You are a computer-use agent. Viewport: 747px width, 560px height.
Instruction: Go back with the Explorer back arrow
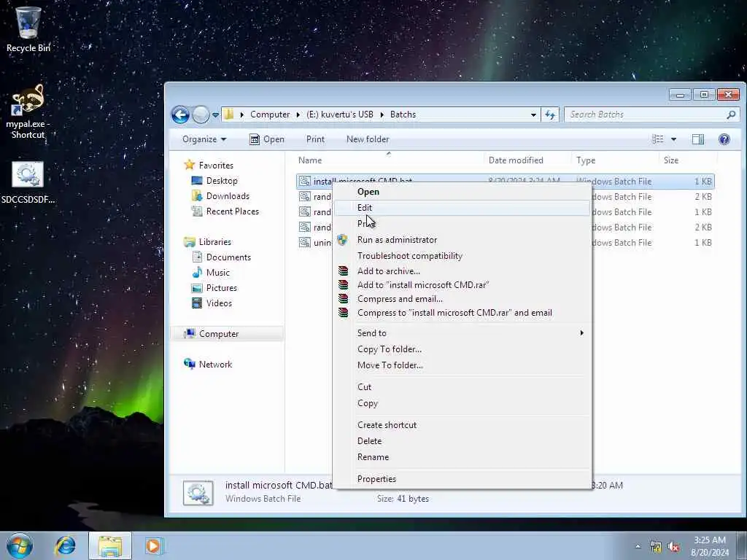181,114
